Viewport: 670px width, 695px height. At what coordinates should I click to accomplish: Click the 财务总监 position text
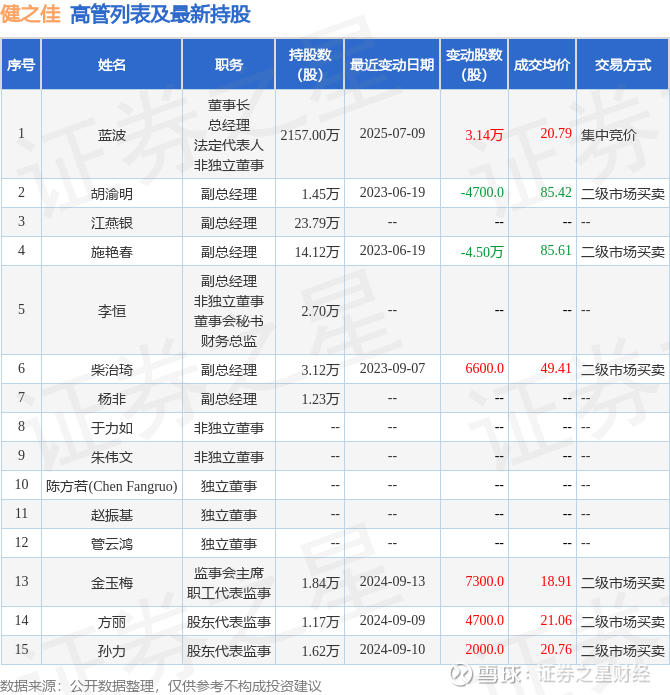pos(229,341)
